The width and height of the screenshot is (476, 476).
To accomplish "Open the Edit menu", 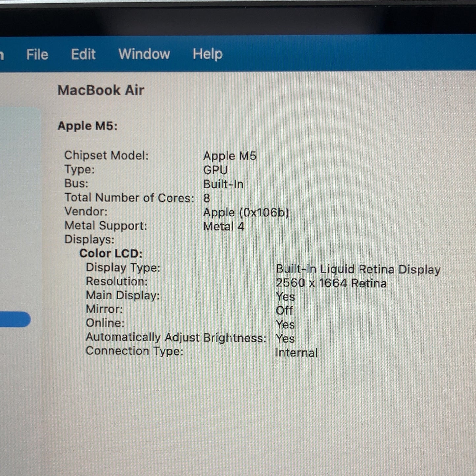I will (83, 54).
